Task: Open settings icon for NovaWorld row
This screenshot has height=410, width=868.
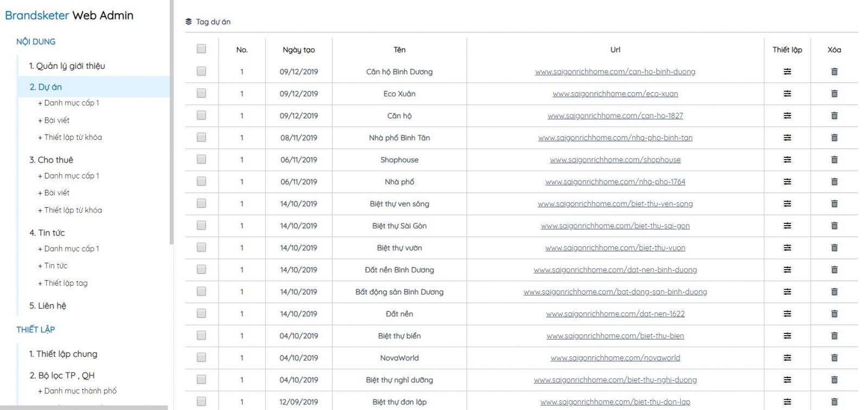Action: [x=787, y=358]
